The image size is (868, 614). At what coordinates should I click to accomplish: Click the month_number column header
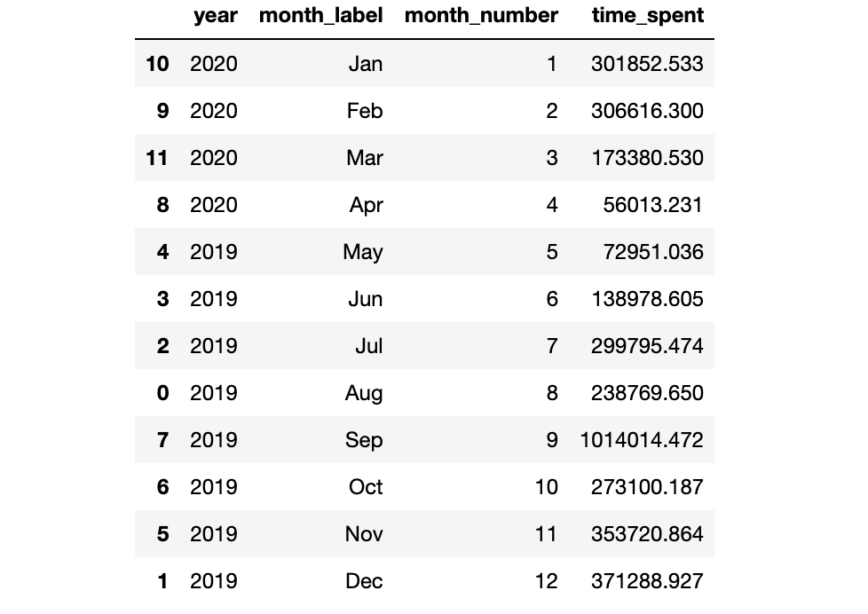481,15
